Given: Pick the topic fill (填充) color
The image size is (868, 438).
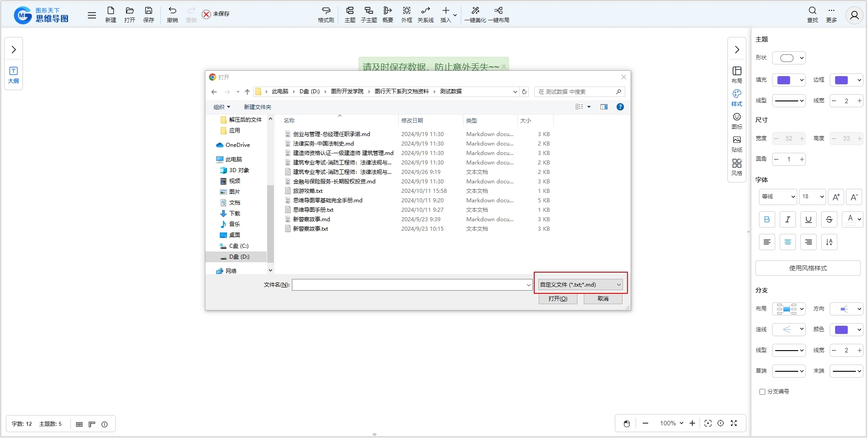Looking at the screenshot, I should coord(789,80).
